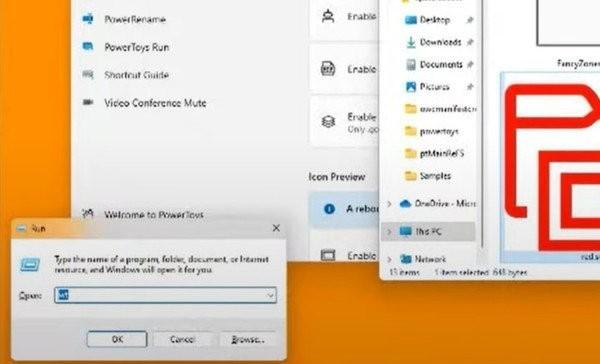Screen dimensions: 600x364
Task: Click the Pictures icon in Explorer
Action: [x=411, y=87]
